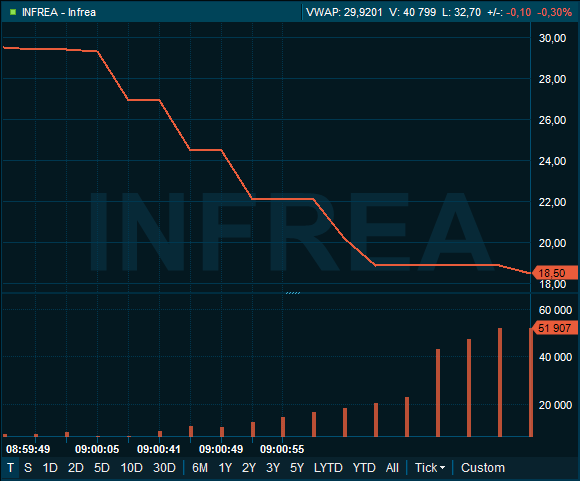Select the T tick timeframe button
This screenshot has height=481, width=580.
pos(10,468)
